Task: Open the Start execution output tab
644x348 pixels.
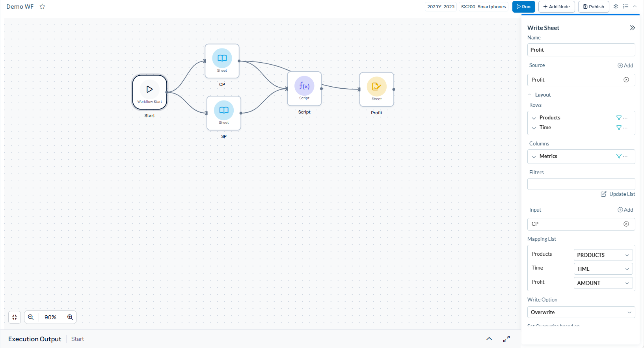Action: [78, 339]
